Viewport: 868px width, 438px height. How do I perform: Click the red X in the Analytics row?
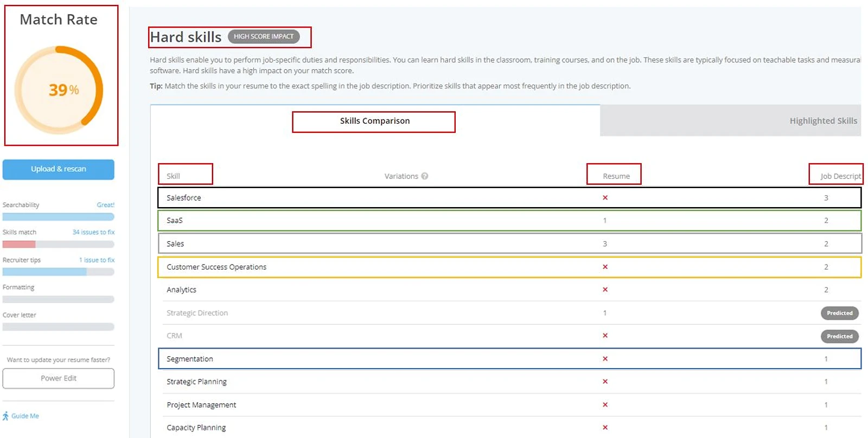(605, 289)
